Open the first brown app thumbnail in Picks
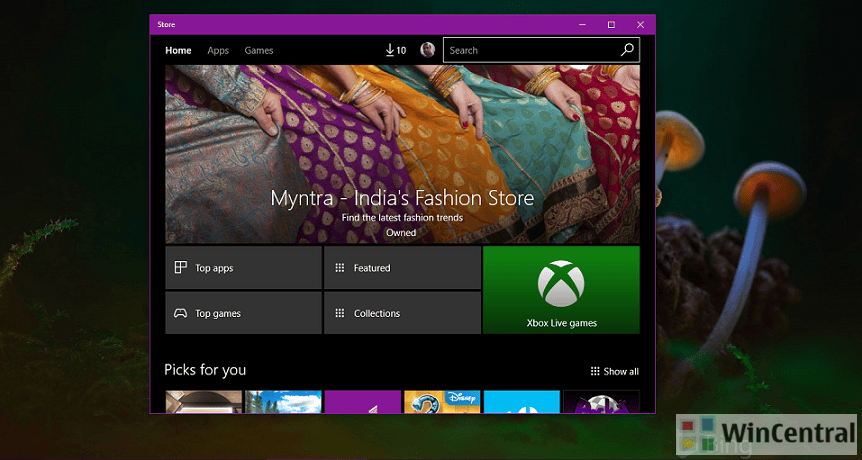 203,402
